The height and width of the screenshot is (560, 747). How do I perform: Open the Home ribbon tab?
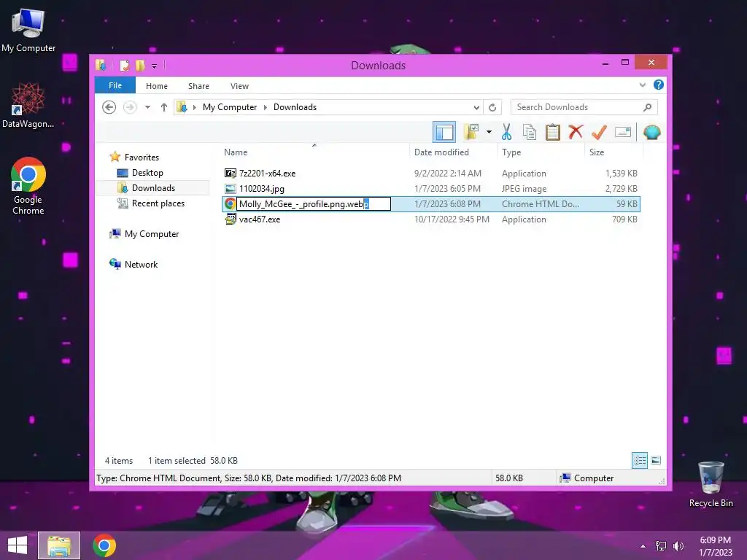click(157, 86)
